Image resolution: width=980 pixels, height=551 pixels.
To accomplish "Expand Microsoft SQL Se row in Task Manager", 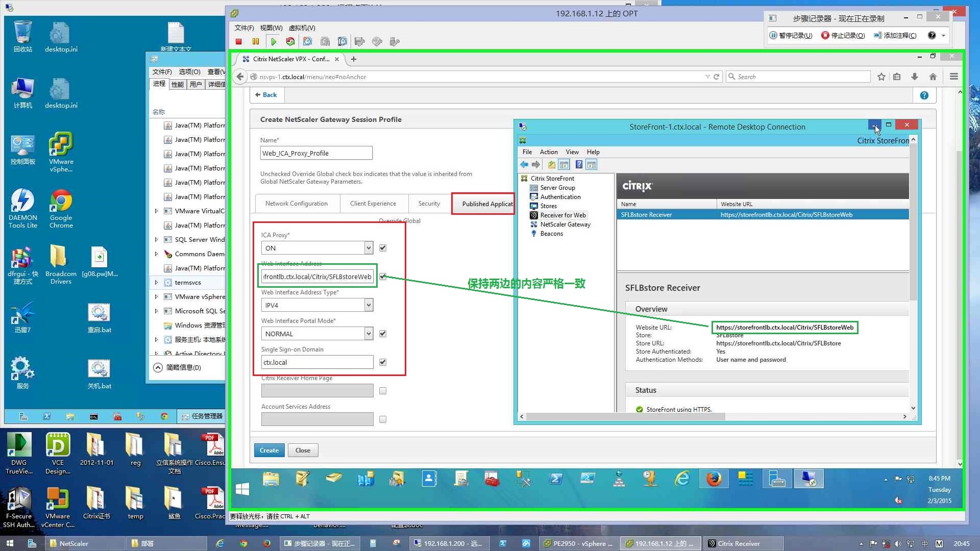I will click(156, 311).
